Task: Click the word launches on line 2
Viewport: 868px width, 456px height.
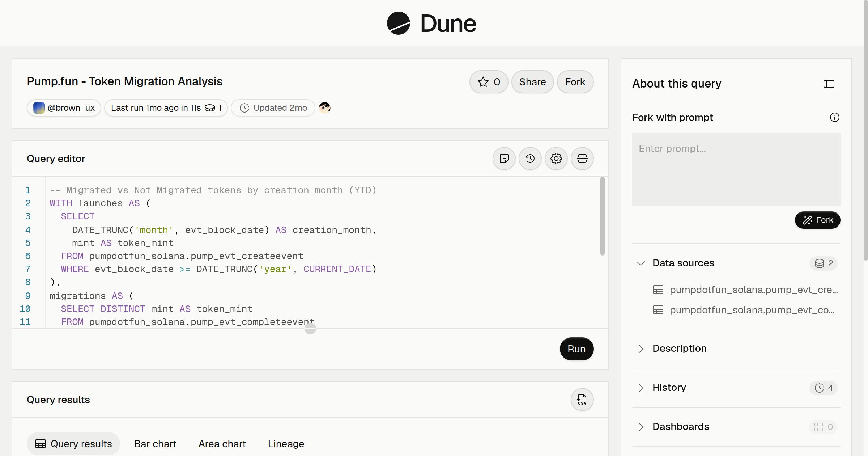Action: (100, 203)
